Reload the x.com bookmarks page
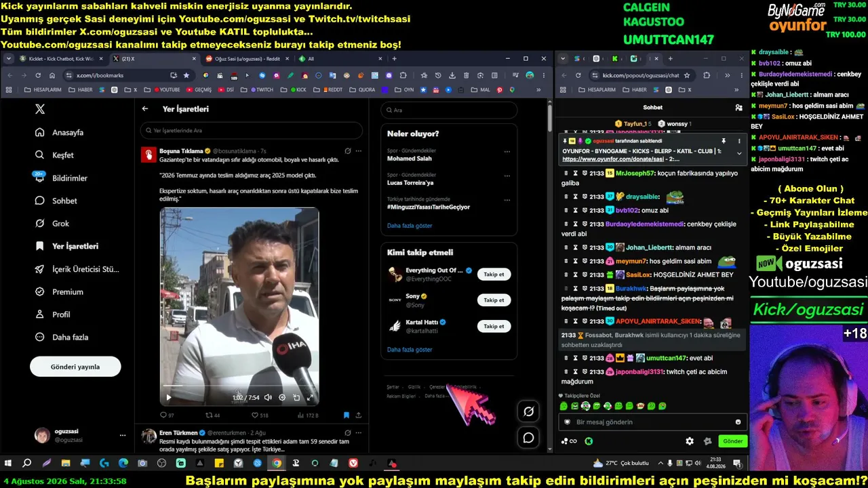 coord(37,75)
